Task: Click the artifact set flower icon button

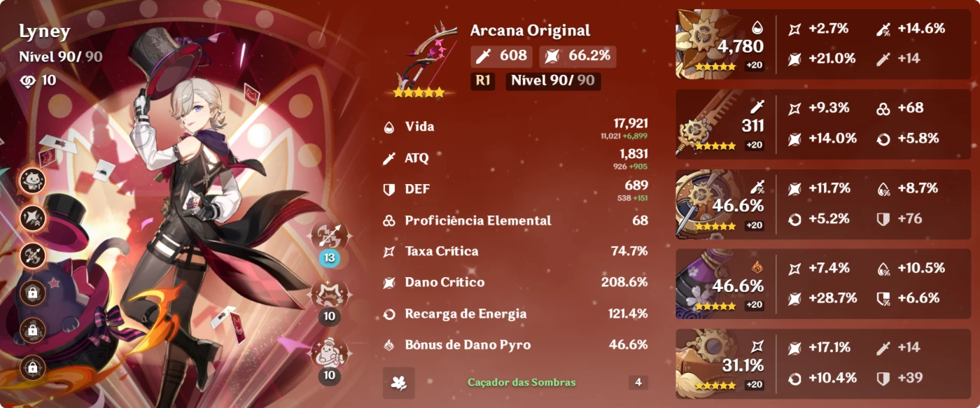Action: (x=399, y=382)
